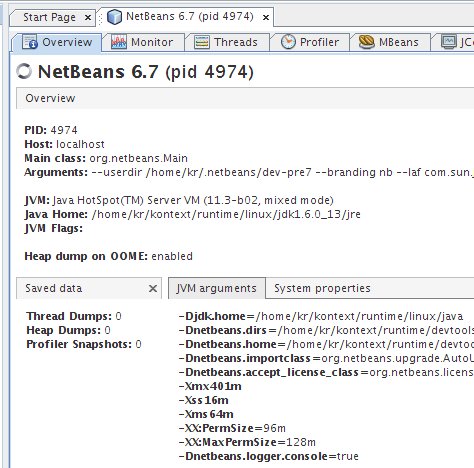
Task: Click the Profiler Snapshots: 0 entry
Action: [84, 344]
